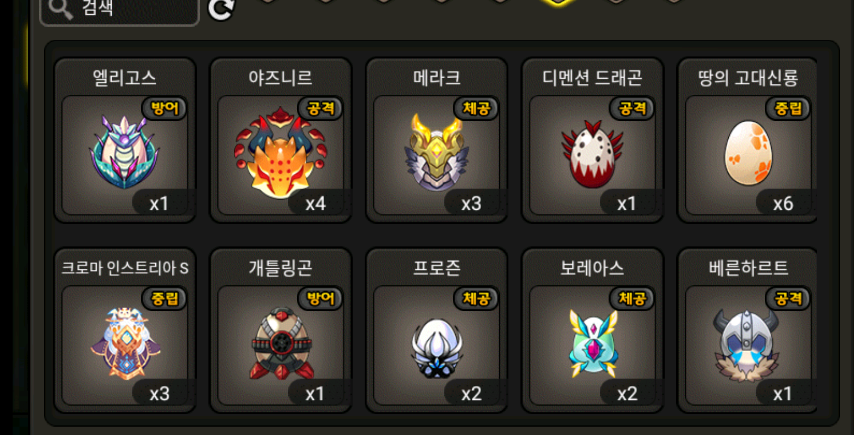The height and width of the screenshot is (435, 854).
Task: Pick the 보레아스 winged crystal egg
Action: 592,344
